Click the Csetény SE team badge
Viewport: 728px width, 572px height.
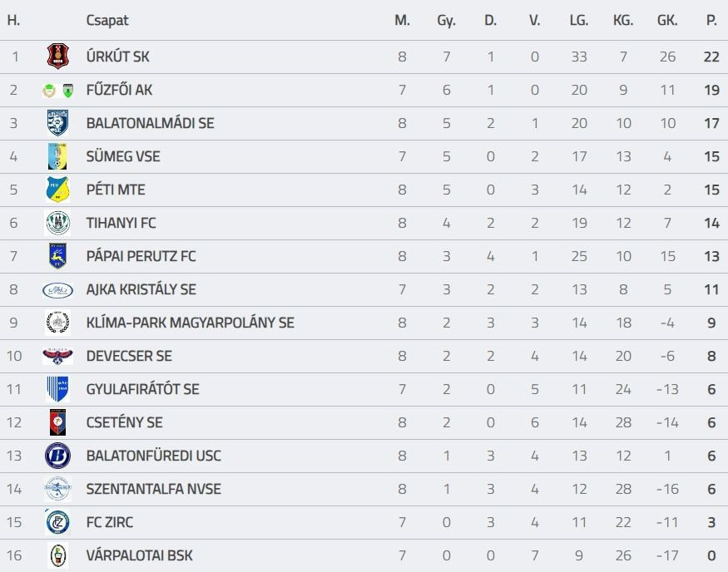(x=57, y=422)
